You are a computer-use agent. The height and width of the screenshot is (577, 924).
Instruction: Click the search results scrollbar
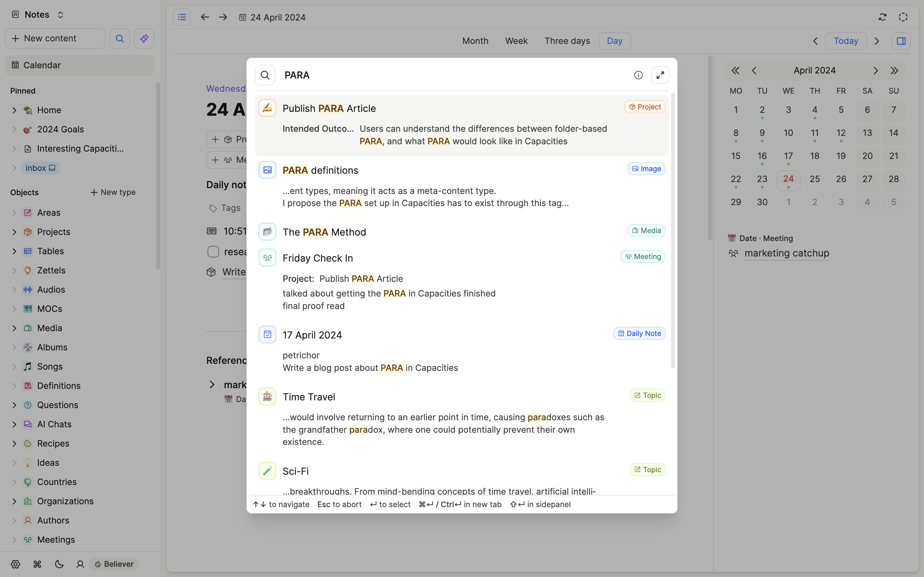[x=673, y=229]
